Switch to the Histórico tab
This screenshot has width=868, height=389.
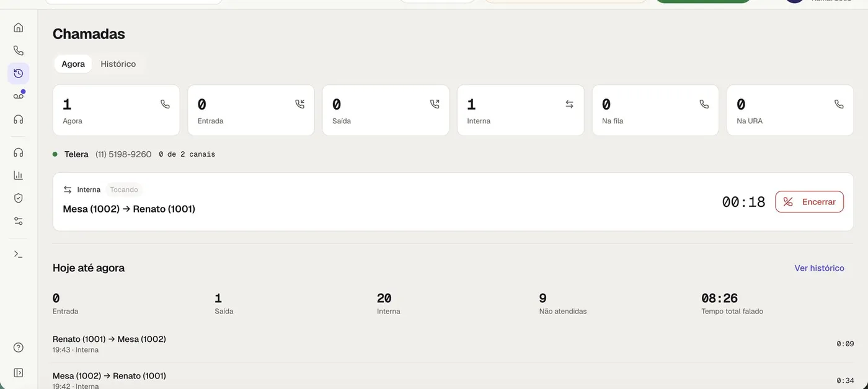pos(118,64)
